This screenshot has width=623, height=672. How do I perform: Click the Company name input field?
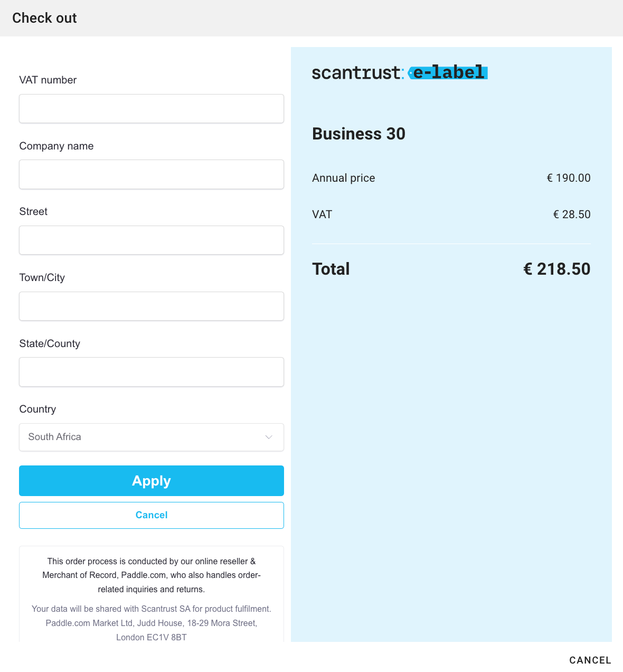coord(152,174)
